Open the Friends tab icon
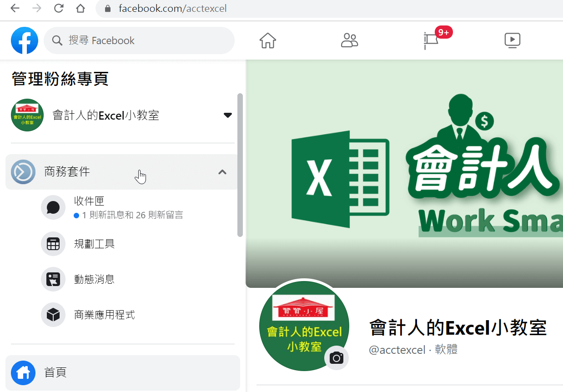Viewport: 563px width, 392px height. 349,40
